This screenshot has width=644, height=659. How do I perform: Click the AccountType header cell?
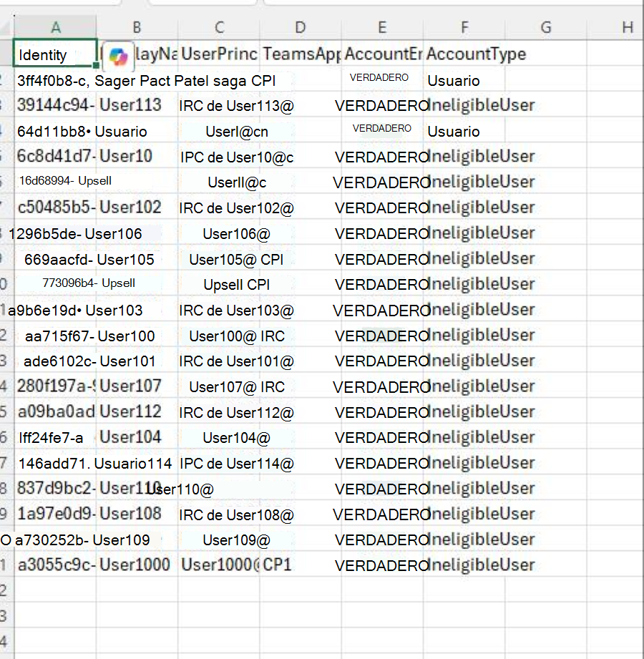coord(464,54)
